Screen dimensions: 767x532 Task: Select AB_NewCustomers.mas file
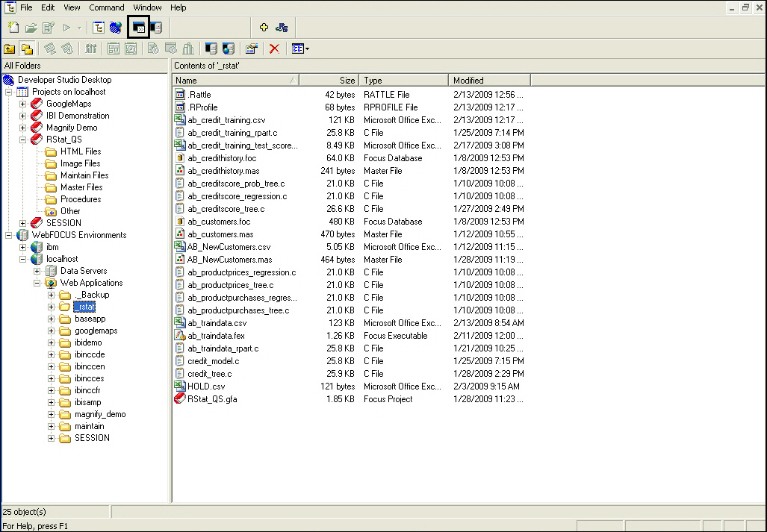229,260
